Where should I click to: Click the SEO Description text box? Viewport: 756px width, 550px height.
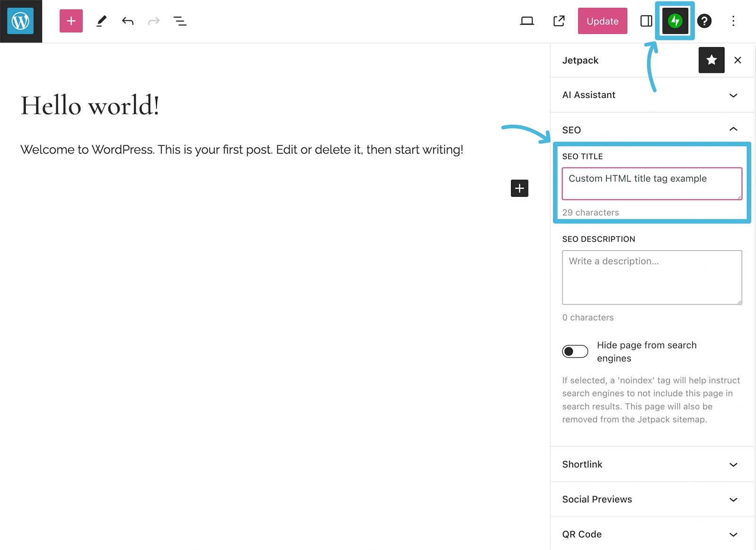(x=652, y=278)
